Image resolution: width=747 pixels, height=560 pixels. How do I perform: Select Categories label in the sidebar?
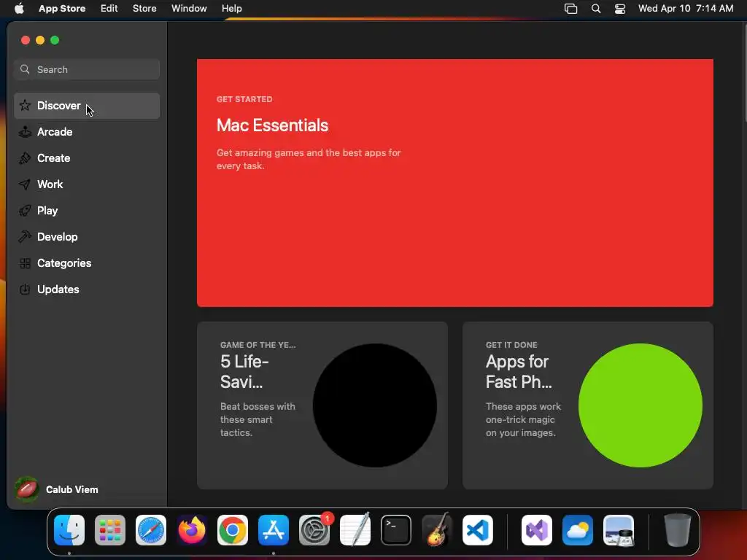[x=64, y=262]
